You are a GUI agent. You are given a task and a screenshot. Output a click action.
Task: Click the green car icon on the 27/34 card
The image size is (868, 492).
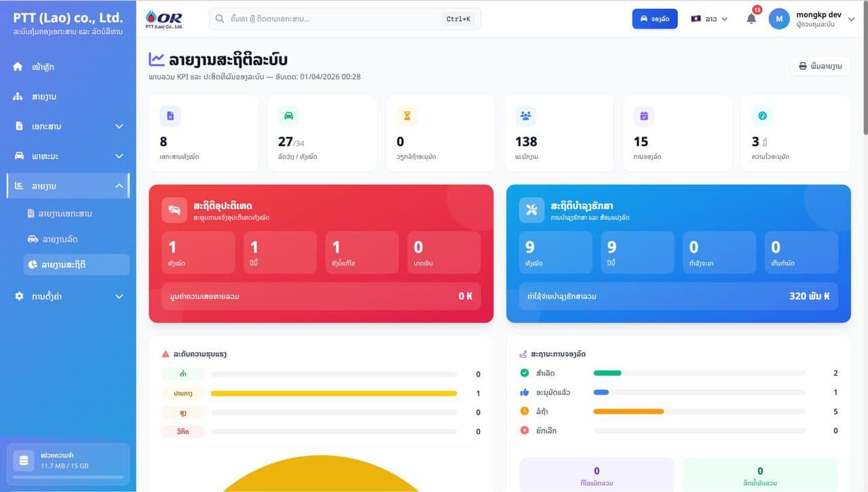289,116
